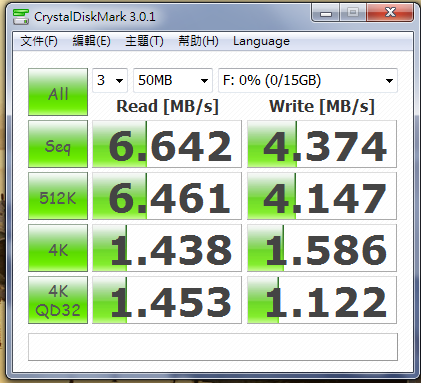Image resolution: width=421 pixels, height=383 pixels.
Task: Select the 512K write result 4.147
Action: 322,196
